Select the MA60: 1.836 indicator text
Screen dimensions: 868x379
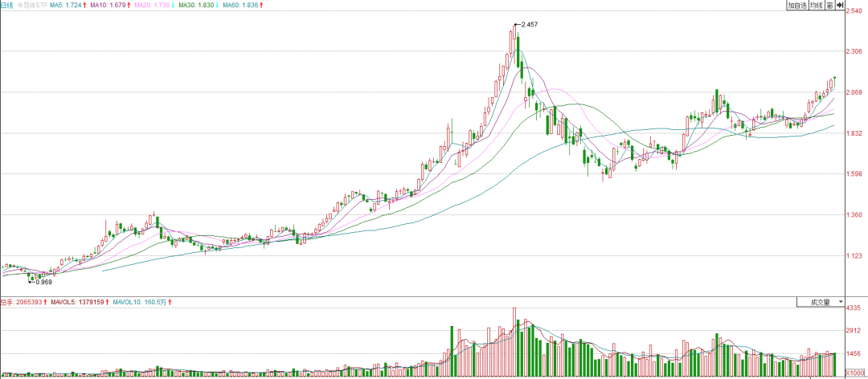pyautogui.click(x=243, y=5)
